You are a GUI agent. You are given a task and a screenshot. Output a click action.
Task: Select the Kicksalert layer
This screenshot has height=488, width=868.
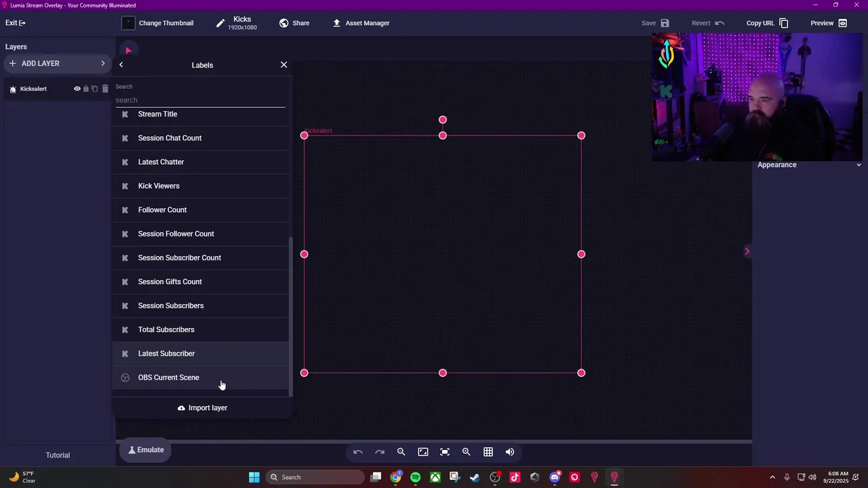point(33,89)
